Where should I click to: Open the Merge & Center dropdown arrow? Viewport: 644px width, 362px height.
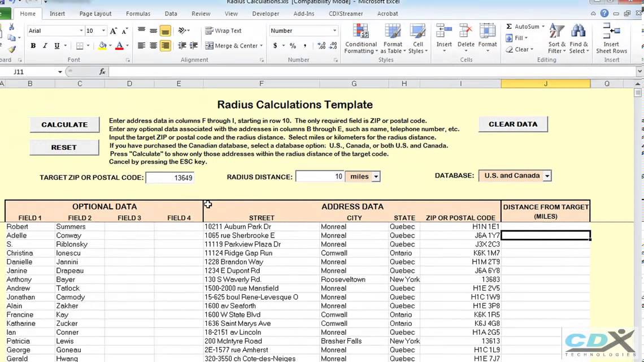point(261,46)
